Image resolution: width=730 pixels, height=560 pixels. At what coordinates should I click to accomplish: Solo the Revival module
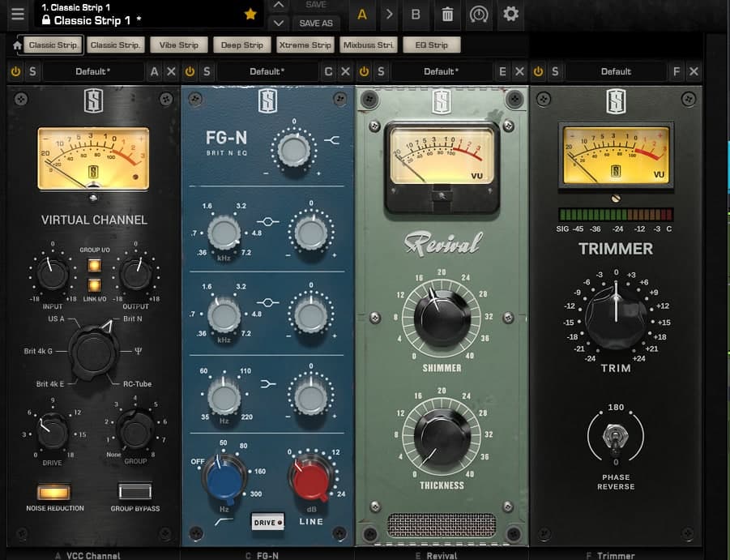click(381, 71)
